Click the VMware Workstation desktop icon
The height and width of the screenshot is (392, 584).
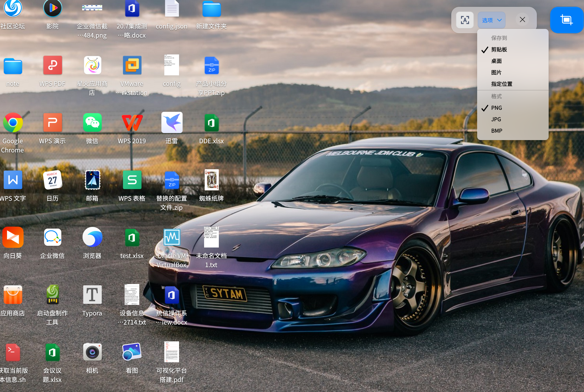132,65
